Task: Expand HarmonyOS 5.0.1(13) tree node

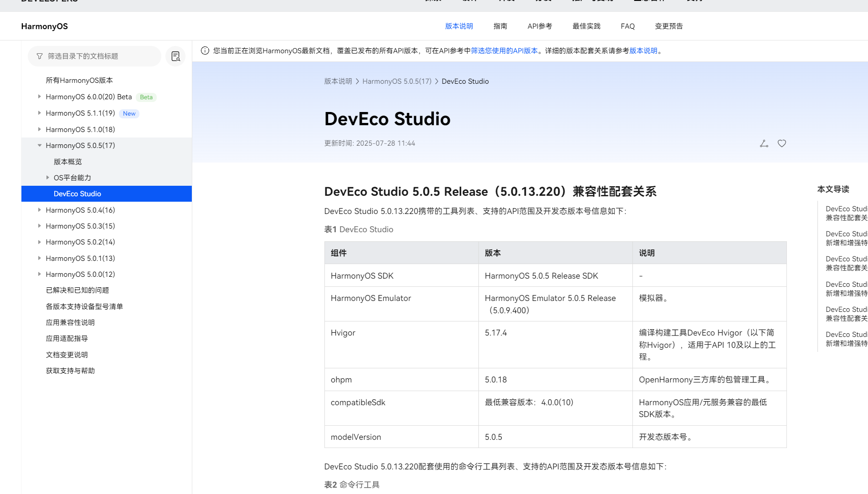Action: point(40,258)
